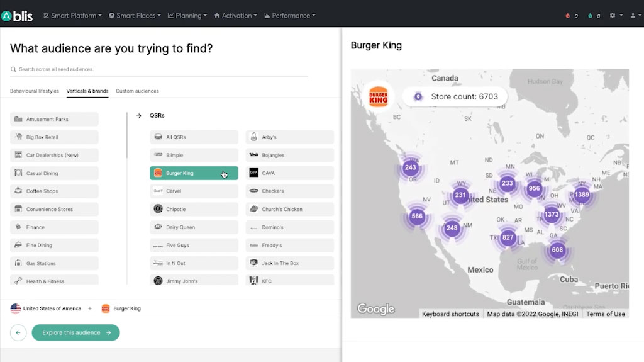This screenshot has width=644, height=362.
Task: Click the Burger King chip at bottom
Action: [121, 308]
